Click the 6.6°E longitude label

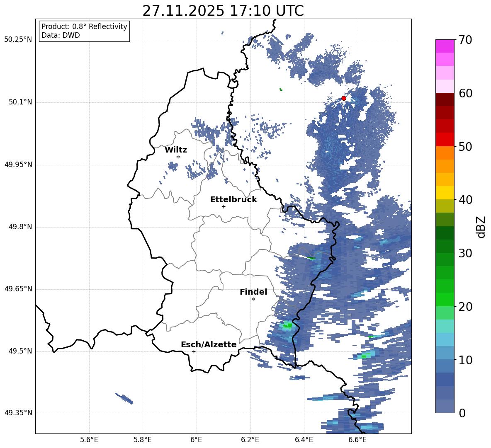357,440
